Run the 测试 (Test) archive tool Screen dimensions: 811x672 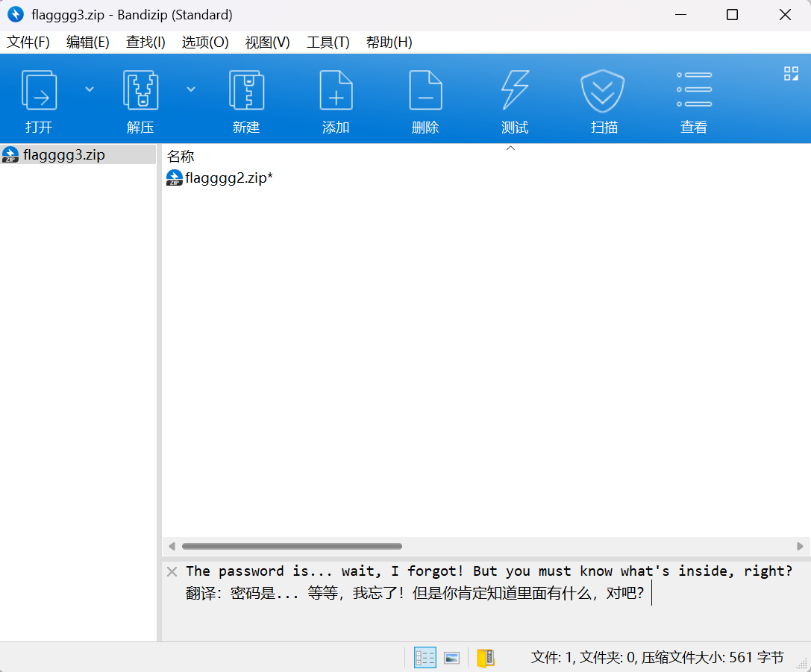(515, 91)
